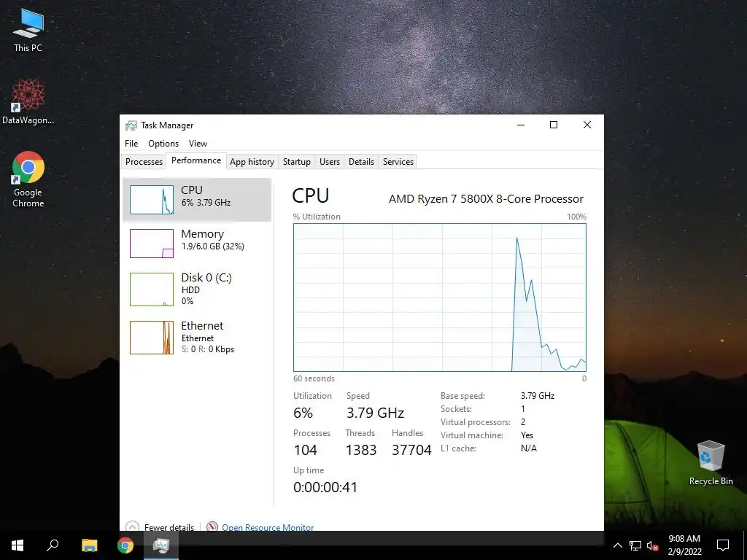The height and width of the screenshot is (560, 747).
Task: Launch Google Chrome from the desktop
Action: click(x=28, y=179)
